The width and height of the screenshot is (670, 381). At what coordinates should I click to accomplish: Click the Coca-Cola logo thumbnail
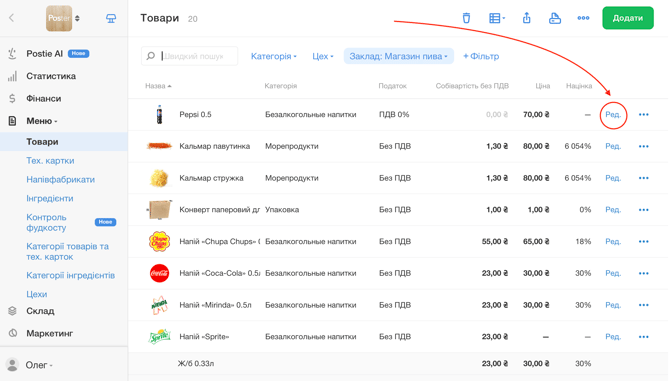point(159,273)
